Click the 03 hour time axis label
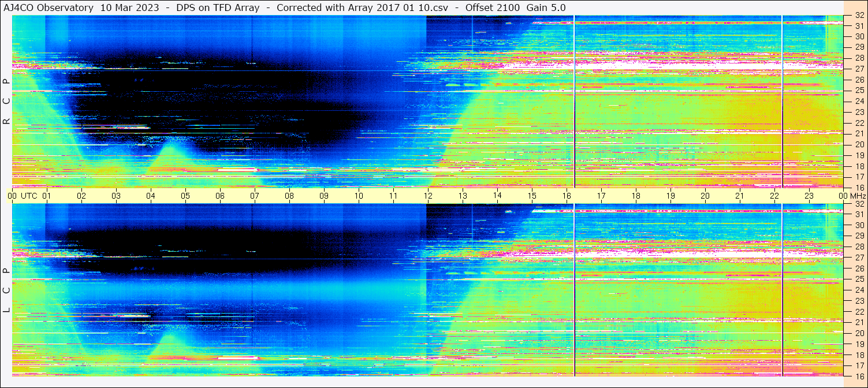The image size is (868, 388). [116, 196]
